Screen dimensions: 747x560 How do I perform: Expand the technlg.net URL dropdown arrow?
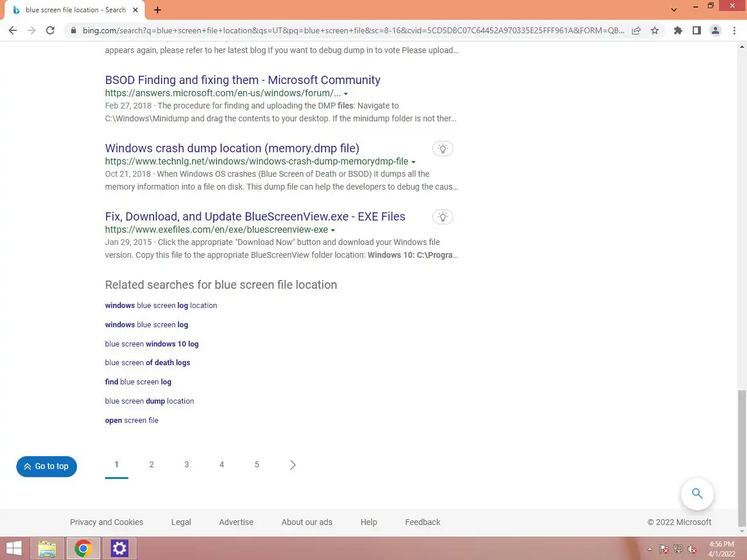(413, 162)
